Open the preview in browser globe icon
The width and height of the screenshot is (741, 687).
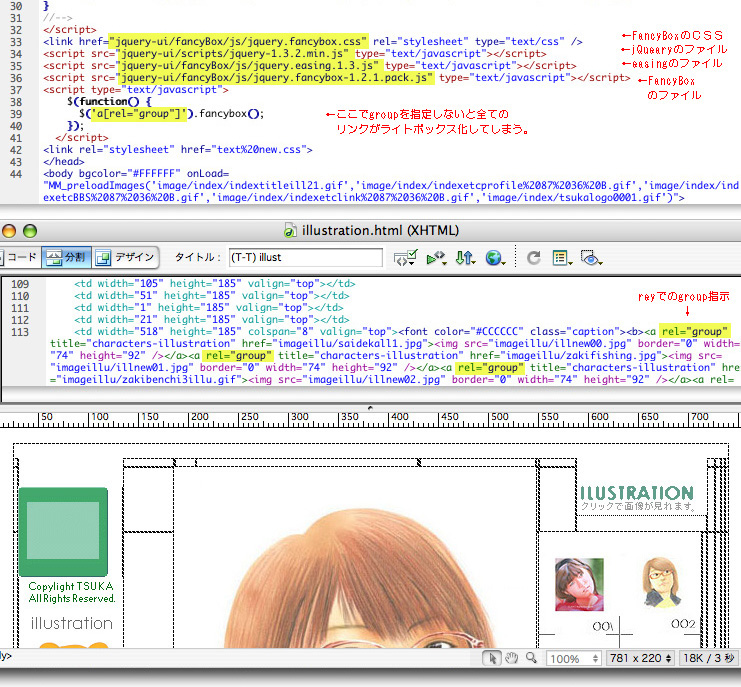point(494,258)
